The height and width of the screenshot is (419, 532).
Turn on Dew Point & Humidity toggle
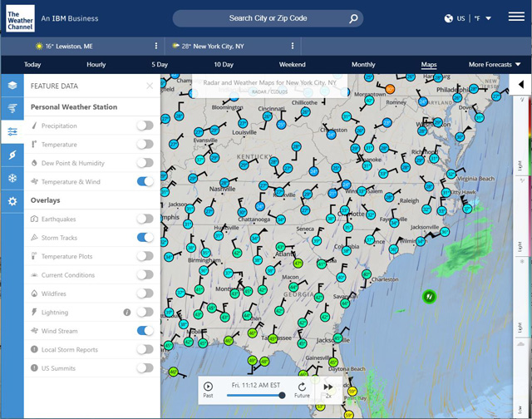pyautogui.click(x=145, y=163)
